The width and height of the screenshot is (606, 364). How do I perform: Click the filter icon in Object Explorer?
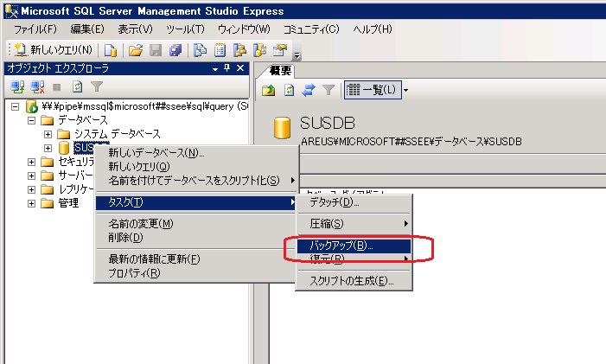pyautogui.click(x=97, y=87)
